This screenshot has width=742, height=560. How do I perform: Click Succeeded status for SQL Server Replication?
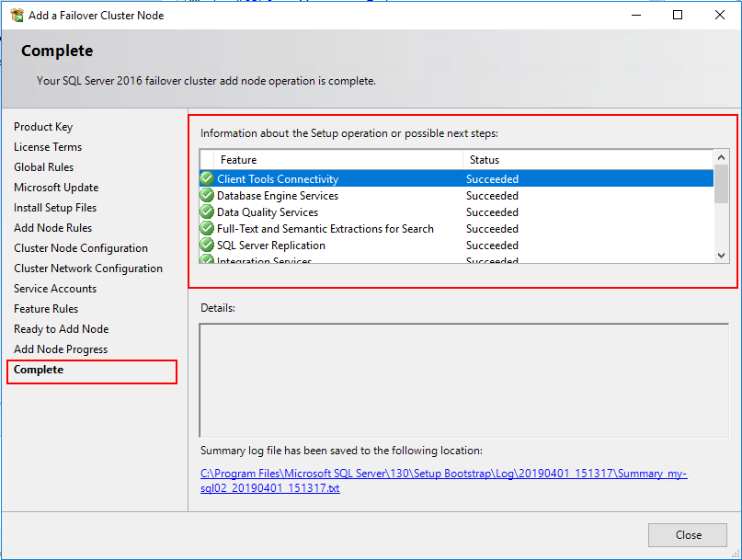pos(492,246)
